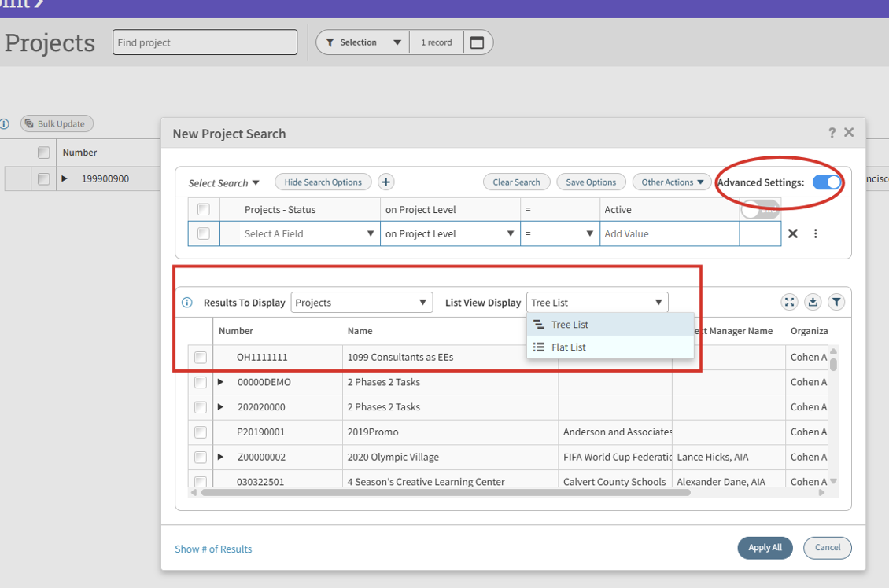889x588 pixels.
Task: Click the Apply All button
Action: tap(765, 548)
